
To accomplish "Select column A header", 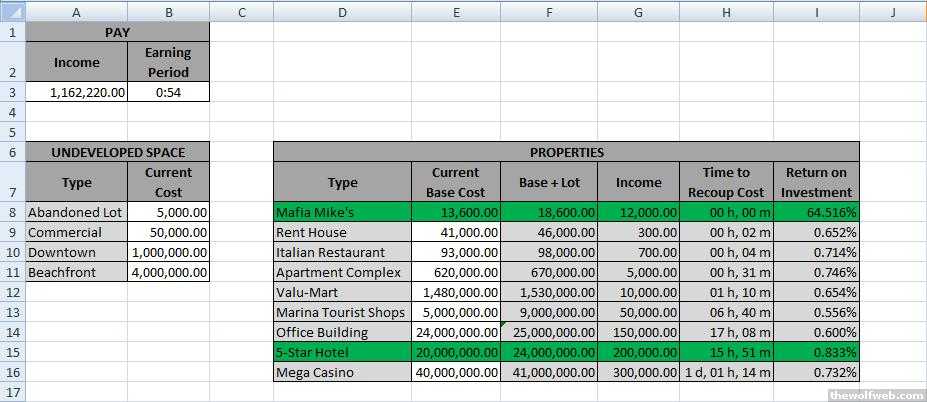I will pyautogui.click(x=76, y=11).
